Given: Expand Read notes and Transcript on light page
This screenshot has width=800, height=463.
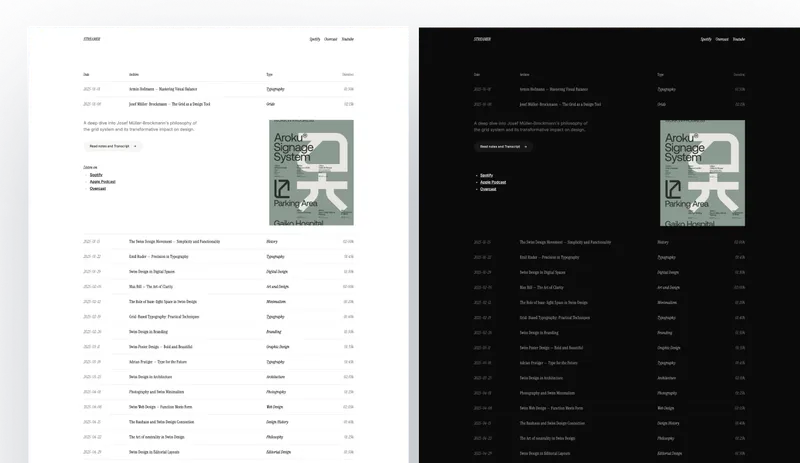Looking at the screenshot, I should click(x=112, y=146).
